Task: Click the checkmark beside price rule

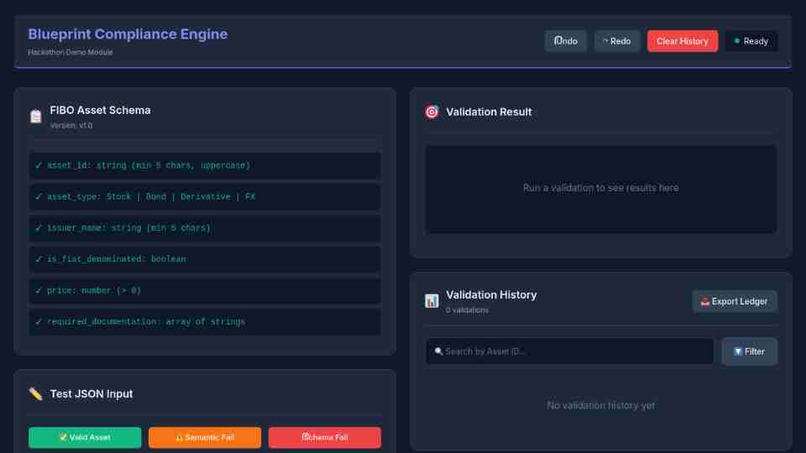Action: point(38,291)
